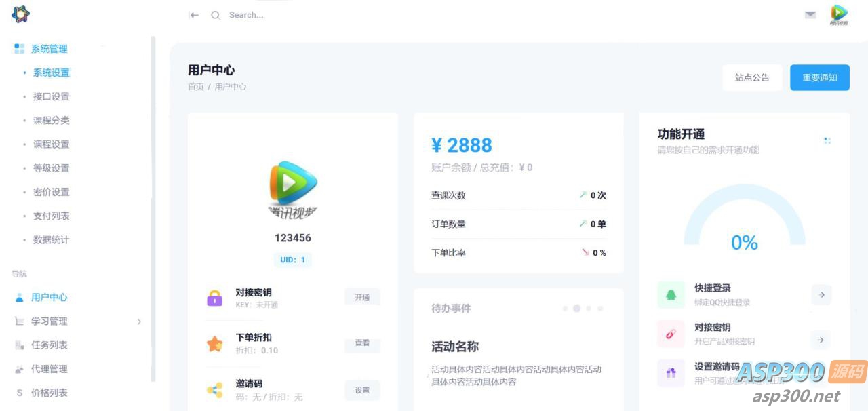Collapse sidebar with the left arrow icon
Viewport: 868px width, 411px height.
194,15
